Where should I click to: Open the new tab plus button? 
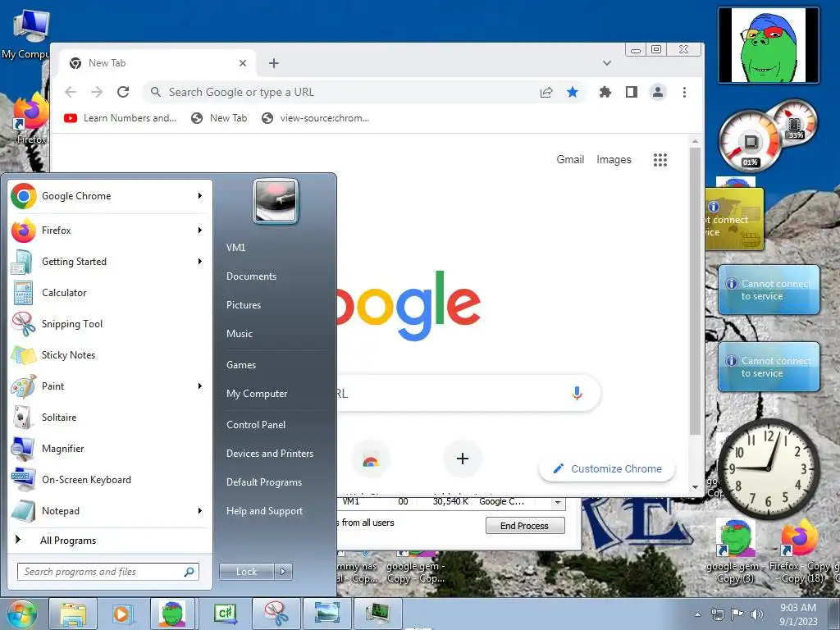(274, 63)
